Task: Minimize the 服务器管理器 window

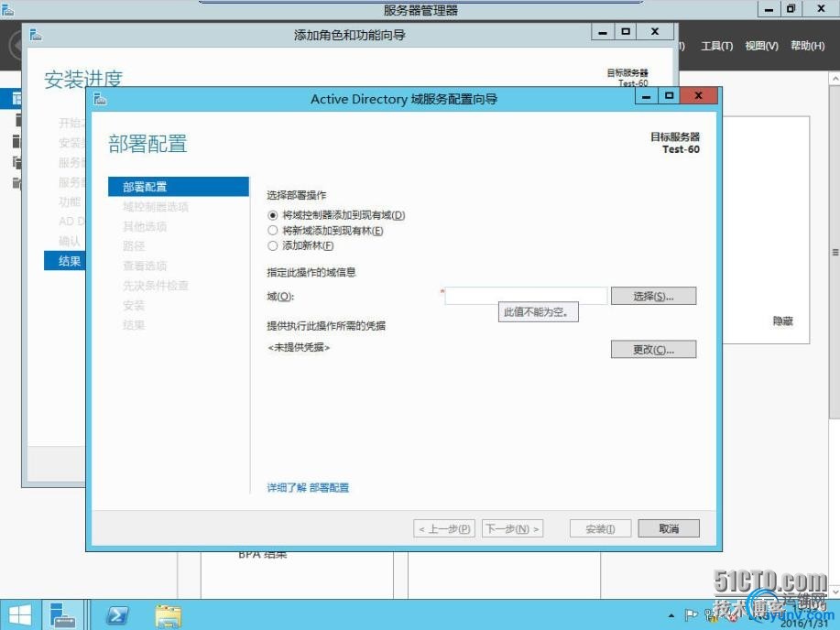Action: pos(769,9)
